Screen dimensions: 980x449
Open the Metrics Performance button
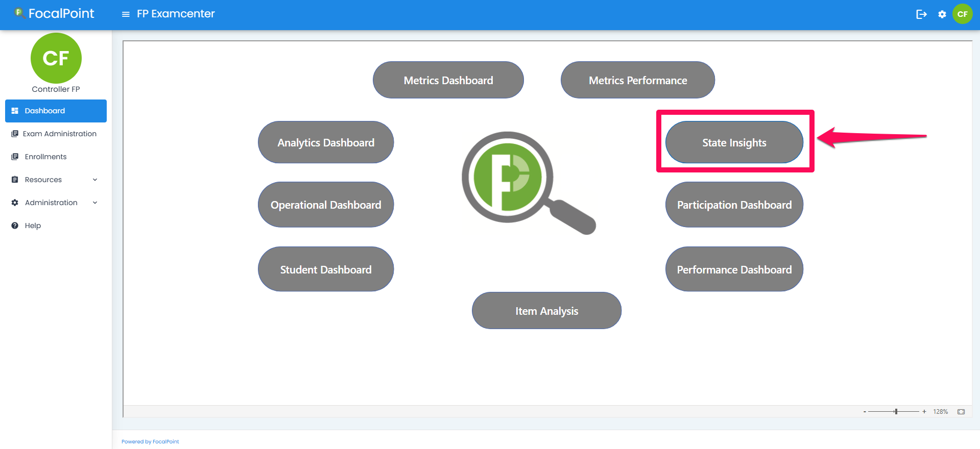tap(638, 80)
